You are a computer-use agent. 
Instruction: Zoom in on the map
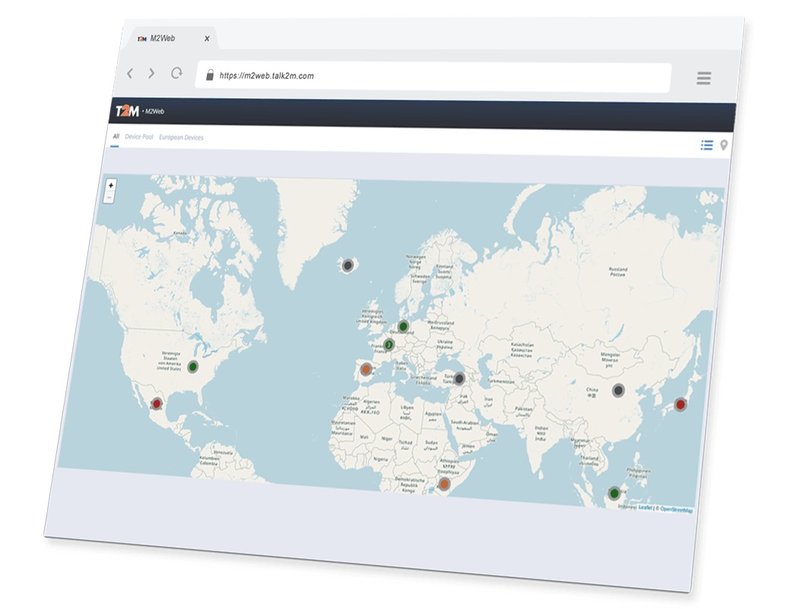pyautogui.click(x=111, y=185)
